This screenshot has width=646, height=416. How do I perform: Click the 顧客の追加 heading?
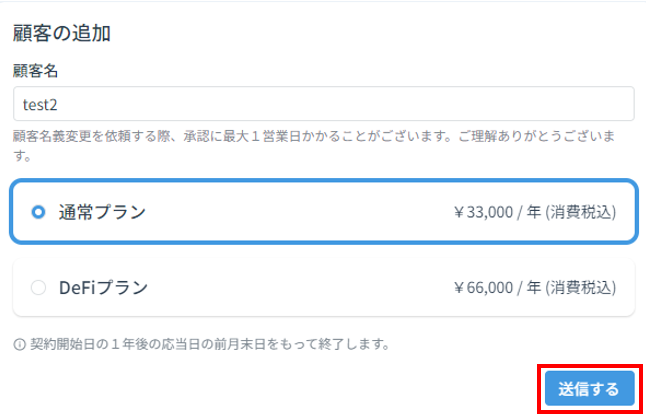click(x=62, y=33)
